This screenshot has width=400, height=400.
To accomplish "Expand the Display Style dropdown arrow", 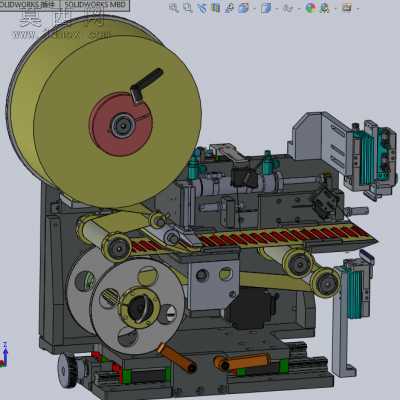I will pos(277,9).
